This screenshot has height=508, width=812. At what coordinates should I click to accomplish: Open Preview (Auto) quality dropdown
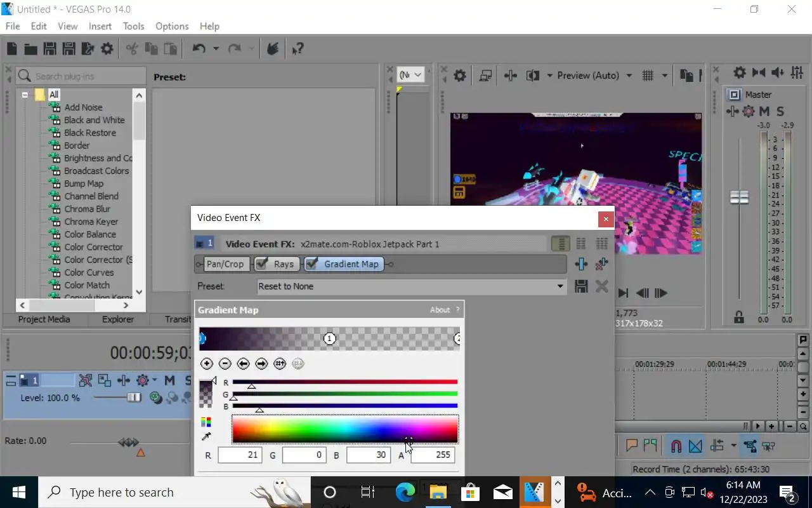pos(594,76)
